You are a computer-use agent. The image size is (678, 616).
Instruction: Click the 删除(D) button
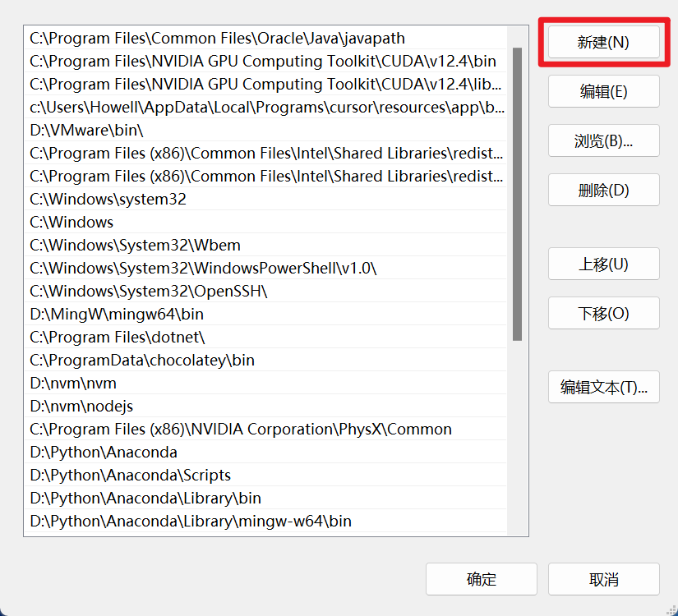point(603,190)
